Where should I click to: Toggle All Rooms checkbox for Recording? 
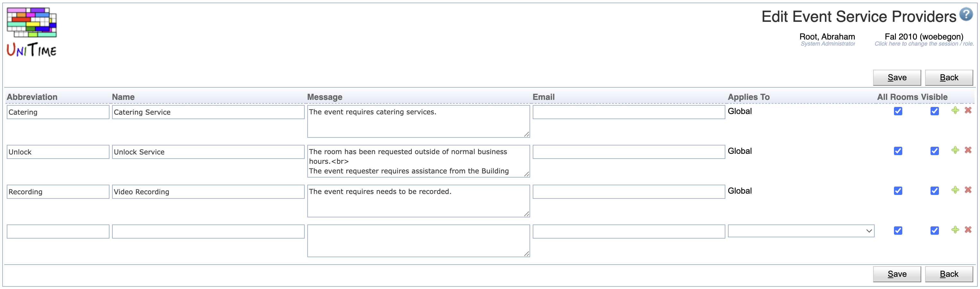point(898,190)
